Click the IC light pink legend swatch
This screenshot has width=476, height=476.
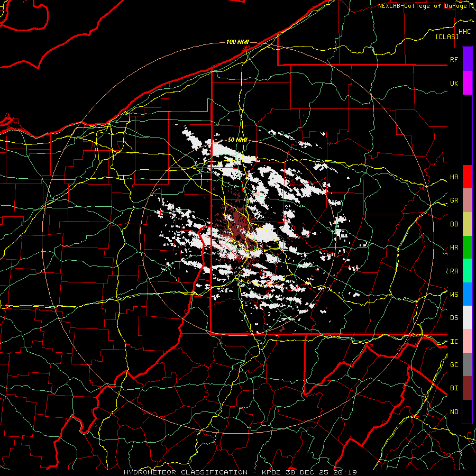pos(467,341)
